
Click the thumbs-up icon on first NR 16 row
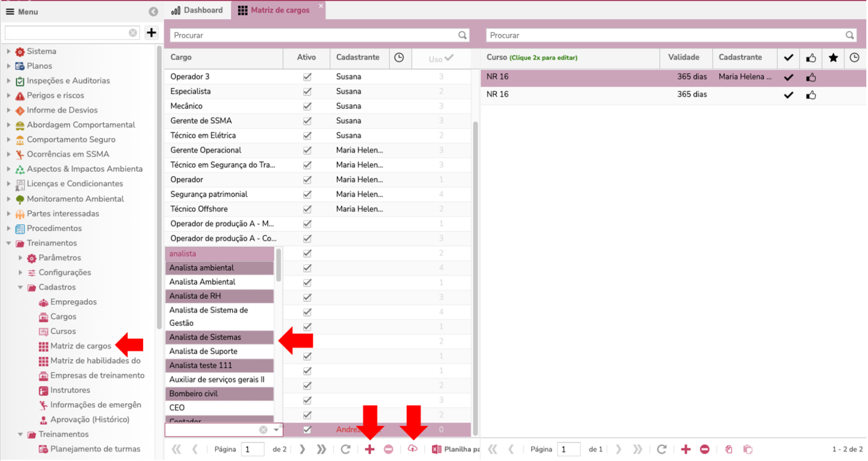[x=811, y=77]
